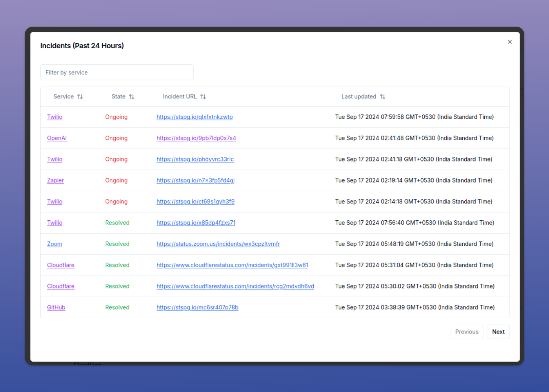Viewport: 549px width, 392px height.
Task: Click the Filter by service input field
Action: click(x=117, y=72)
